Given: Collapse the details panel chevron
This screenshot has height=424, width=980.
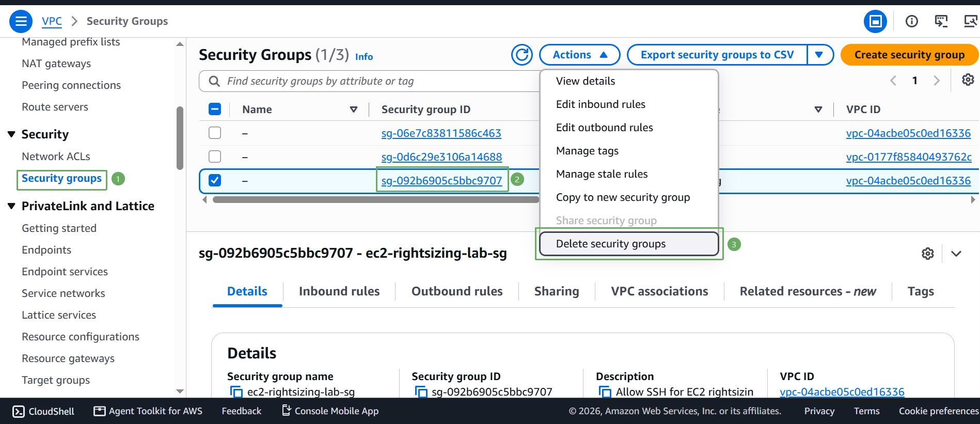Looking at the screenshot, I should [956, 254].
